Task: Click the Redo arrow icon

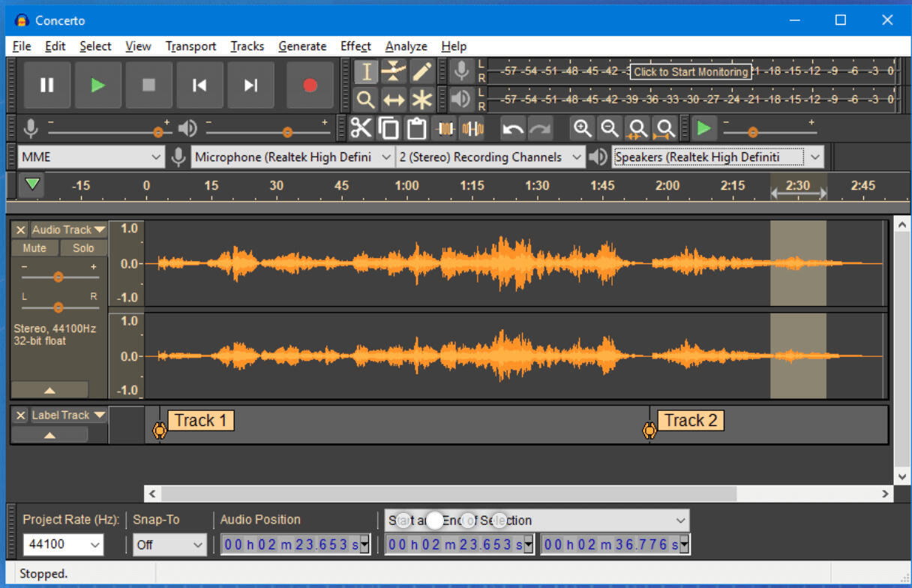Action: tap(540, 128)
